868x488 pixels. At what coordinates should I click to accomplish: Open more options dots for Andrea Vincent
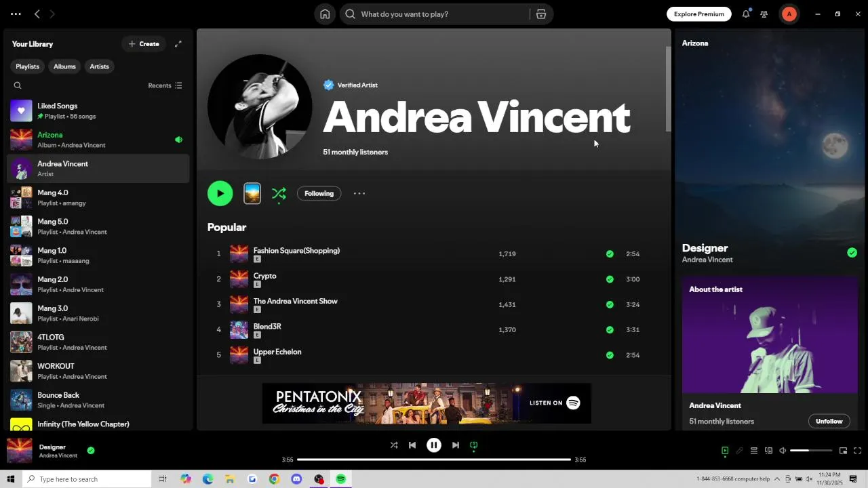359,193
